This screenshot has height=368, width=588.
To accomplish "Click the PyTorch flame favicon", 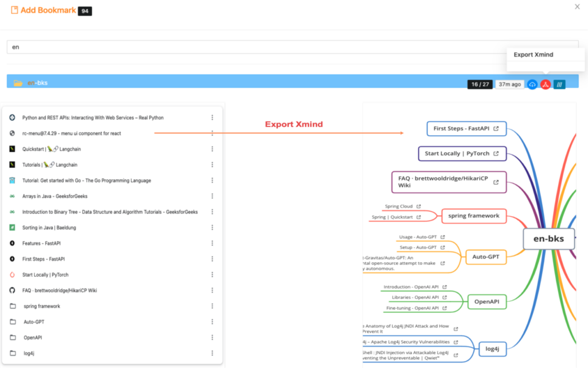I will point(13,275).
